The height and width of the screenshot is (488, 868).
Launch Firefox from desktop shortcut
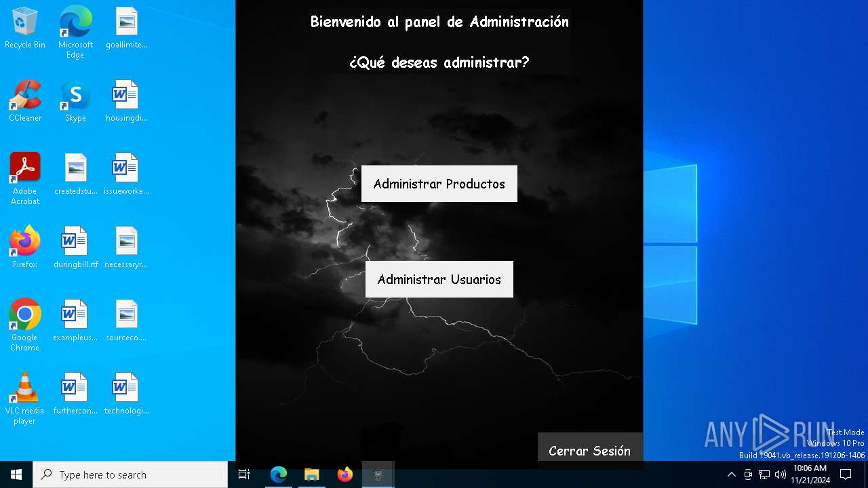[x=25, y=247]
